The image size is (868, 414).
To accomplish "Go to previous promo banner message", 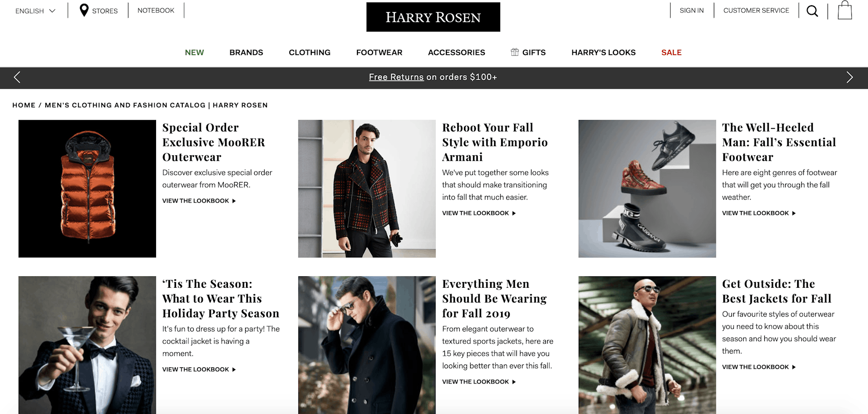I will 17,77.
